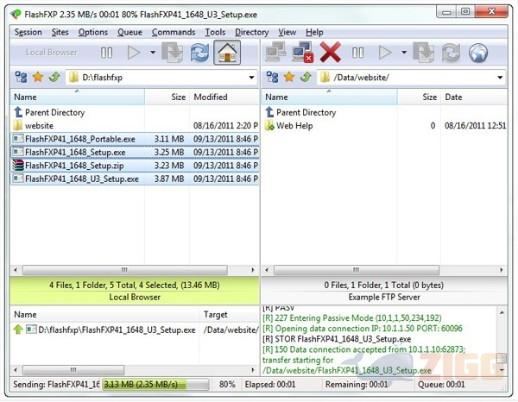Viewport: 518px width, 402px height.
Task: Click local status 4 Files summary
Action: [x=134, y=285]
